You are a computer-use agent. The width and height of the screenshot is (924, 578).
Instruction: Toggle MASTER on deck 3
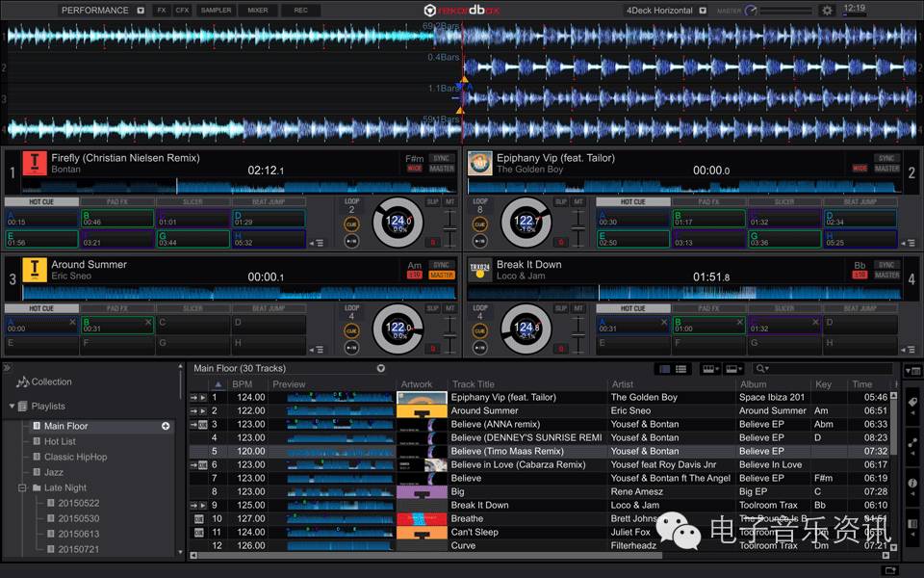pyautogui.click(x=441, y=275)
